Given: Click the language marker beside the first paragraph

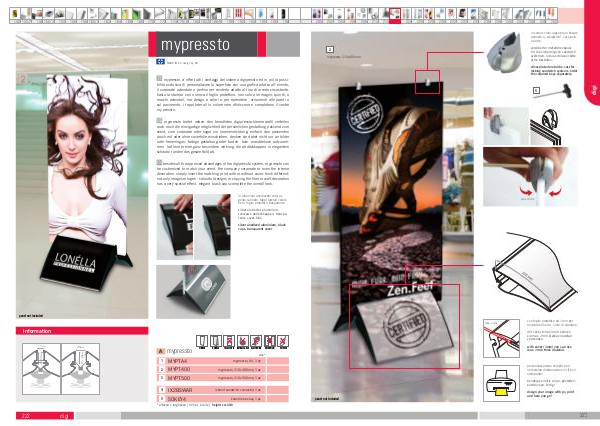Looking at the screenshot, I should [x=159, y=78].
